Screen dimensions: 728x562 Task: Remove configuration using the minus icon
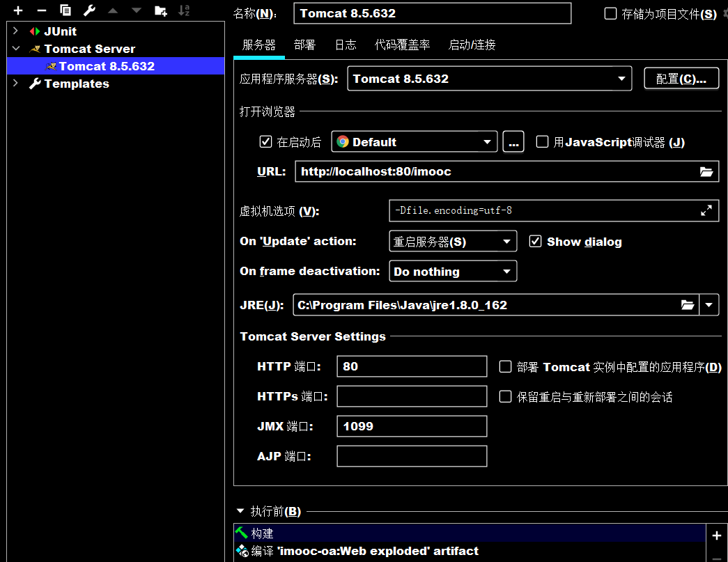(x=42, y=10)
